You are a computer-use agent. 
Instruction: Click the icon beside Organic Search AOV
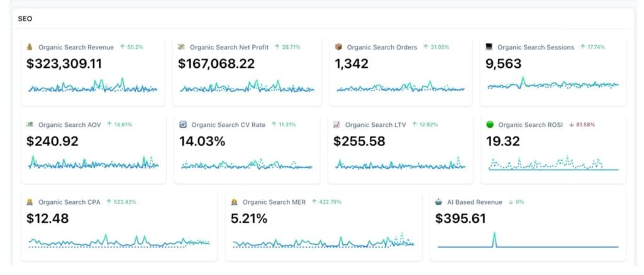click(30, 125)
